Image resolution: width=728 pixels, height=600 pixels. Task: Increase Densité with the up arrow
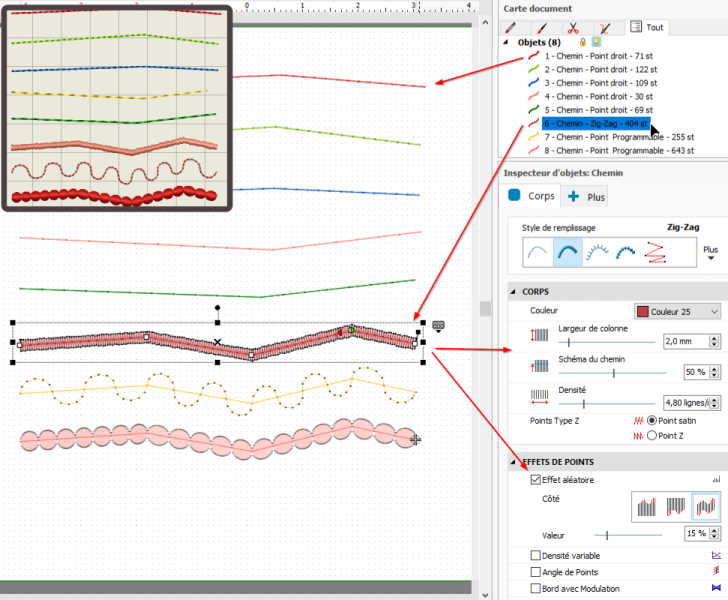pyautogui.click(x=715, y=399)
